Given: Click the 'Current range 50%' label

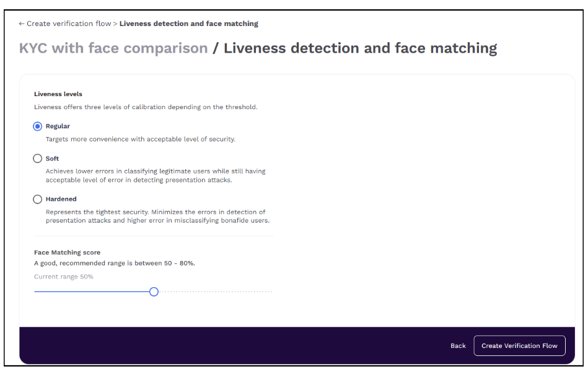Looking at the screenshot, I should pos(64,277).
